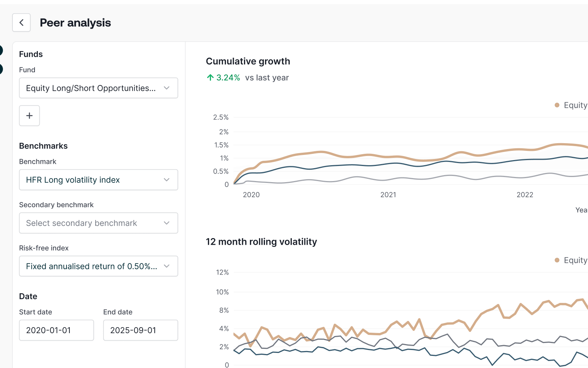Click the back arrow button
The image size is (588, 368).
click(21, 22)
